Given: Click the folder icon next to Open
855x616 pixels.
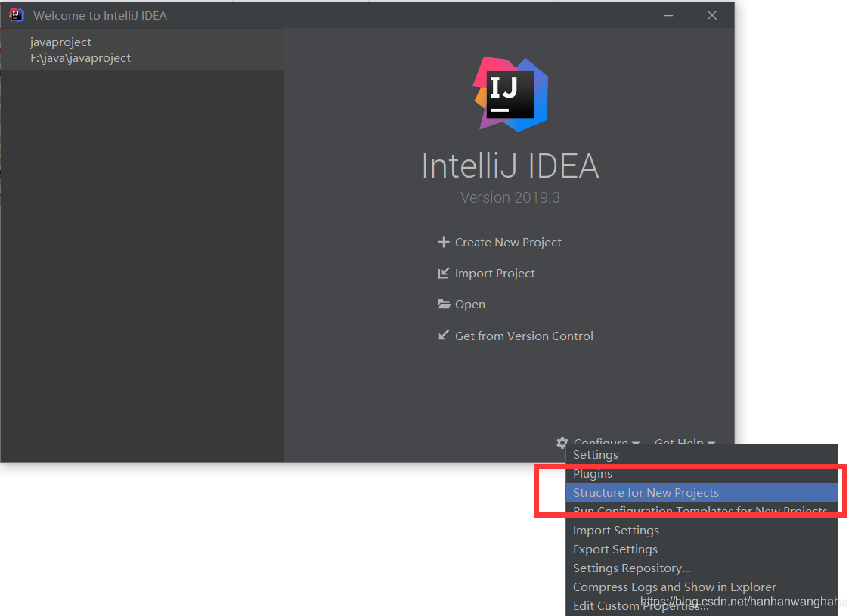Looking at the screenshot, I should pos(445,304).
